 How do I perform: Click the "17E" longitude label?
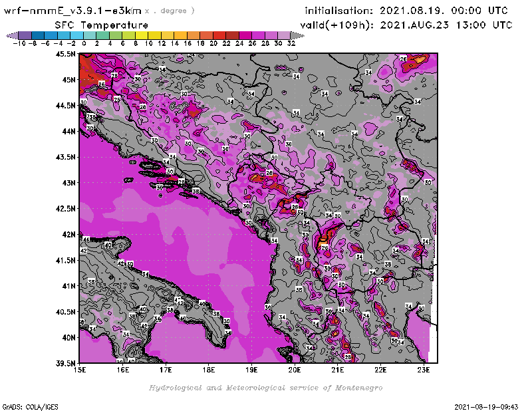pos(166,370)
